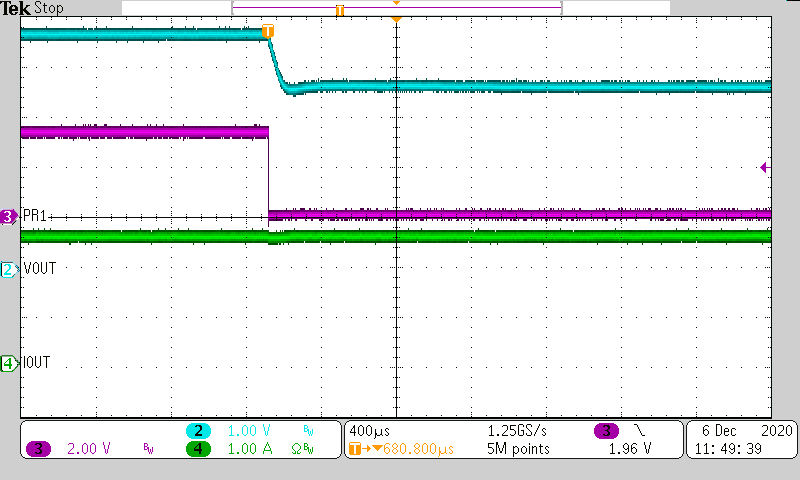The width and height of the screenshot is (800, 480).
Task: Click the PR1 channel label
Action: pyautogui.click(x=35, y=215)
